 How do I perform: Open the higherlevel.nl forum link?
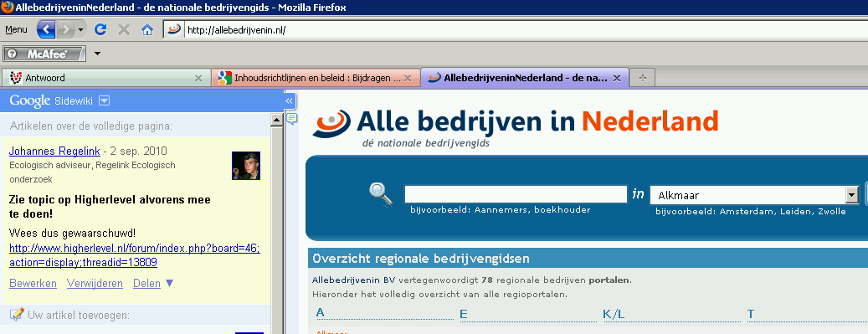point(135,255)
